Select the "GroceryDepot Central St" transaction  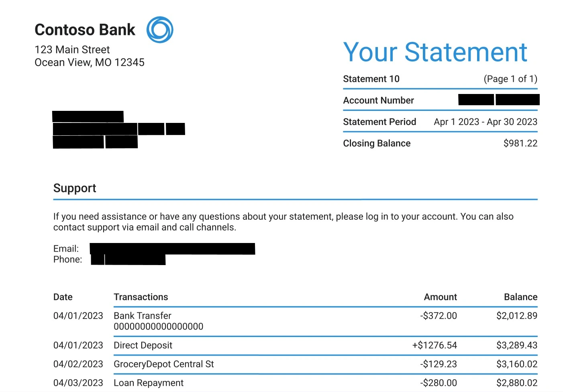164,364
